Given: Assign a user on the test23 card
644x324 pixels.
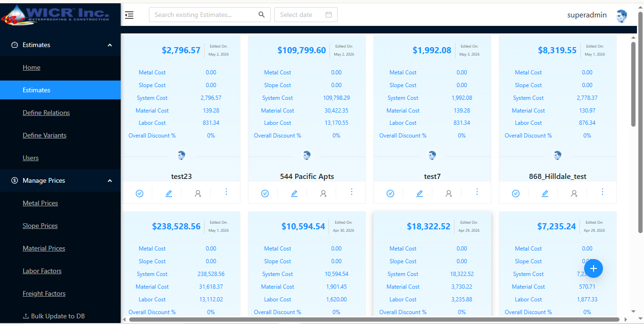Looking at the screenshot, I should 198,194.
